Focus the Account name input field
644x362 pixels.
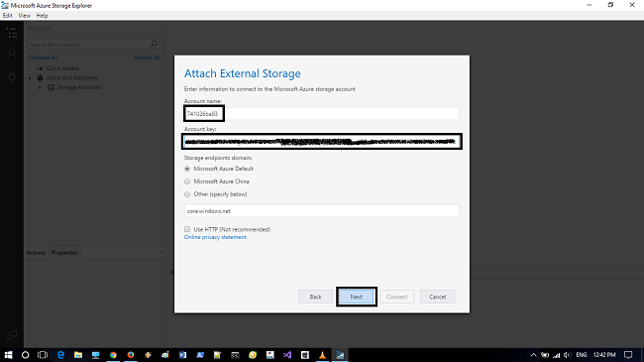(322, 113)
